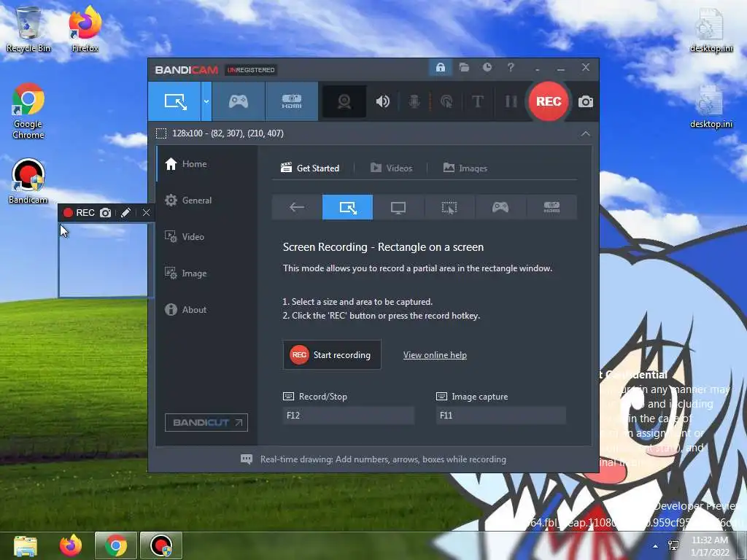This screenshot has height=560, width=747.
Task: Open the Firefox desktop shortcut
Action: point(85,29)
